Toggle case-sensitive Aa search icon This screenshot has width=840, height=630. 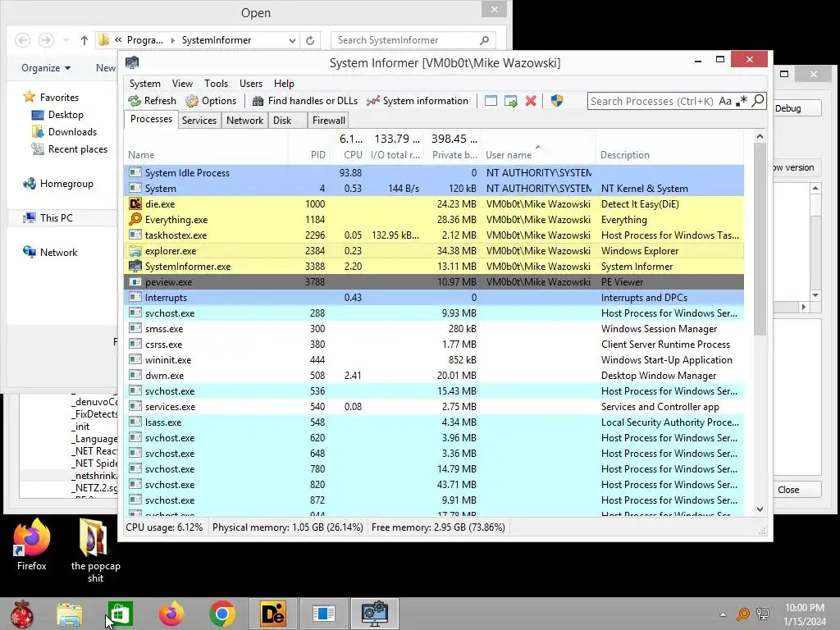tap(725, 101)
